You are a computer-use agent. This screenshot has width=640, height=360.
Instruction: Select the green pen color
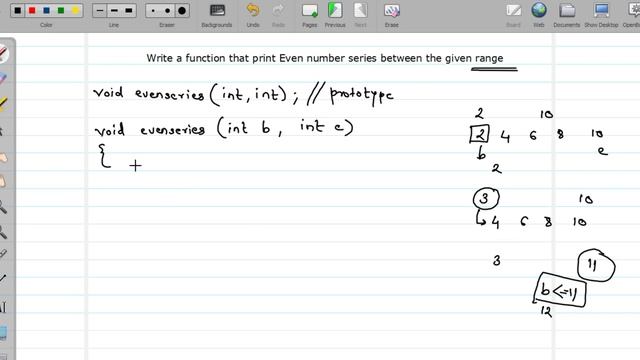coord(61,11)
